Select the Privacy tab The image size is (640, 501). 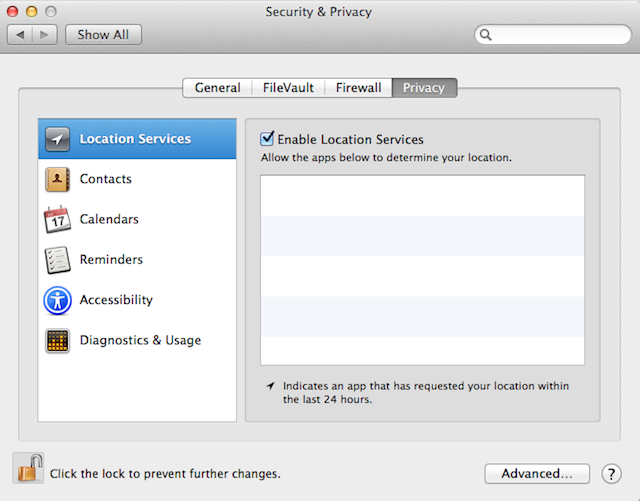(424, 88)
